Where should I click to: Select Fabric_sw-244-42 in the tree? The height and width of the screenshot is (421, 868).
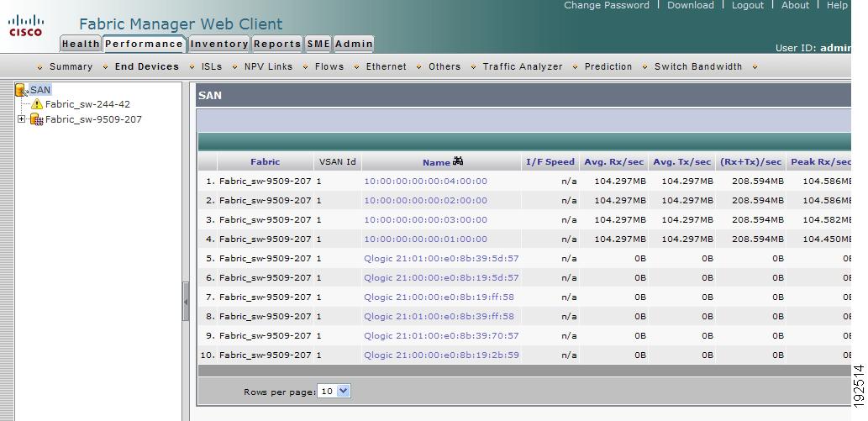coord(87,104)
